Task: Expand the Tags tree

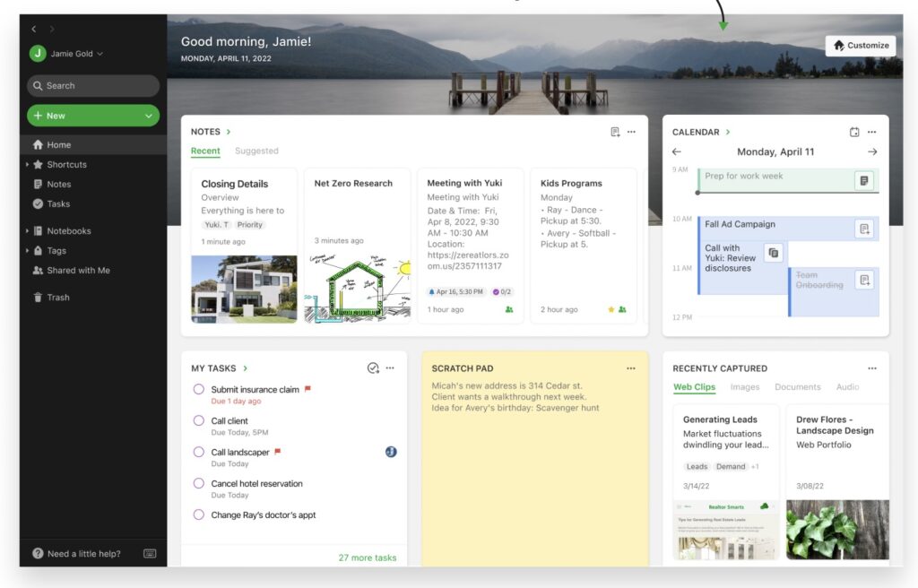Action: [x=27, y=251]
